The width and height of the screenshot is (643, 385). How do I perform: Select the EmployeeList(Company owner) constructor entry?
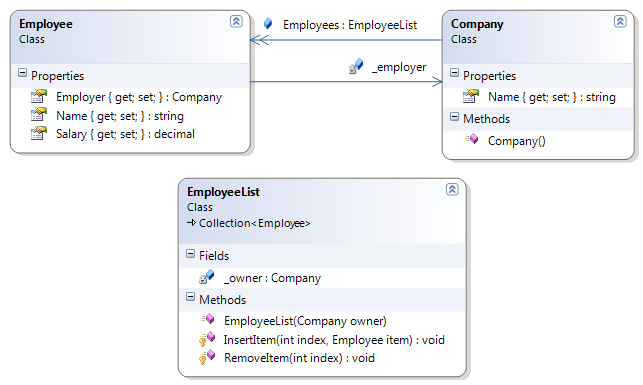305,321
